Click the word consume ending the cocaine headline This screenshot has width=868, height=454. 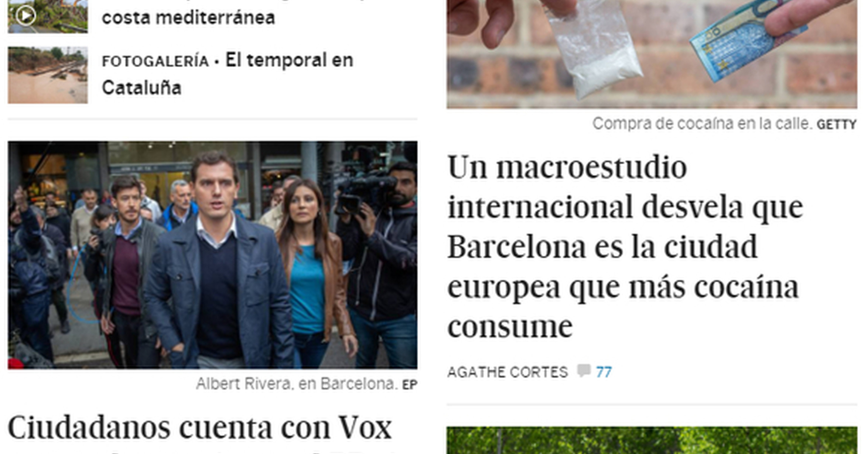click(x=510, y=326)
